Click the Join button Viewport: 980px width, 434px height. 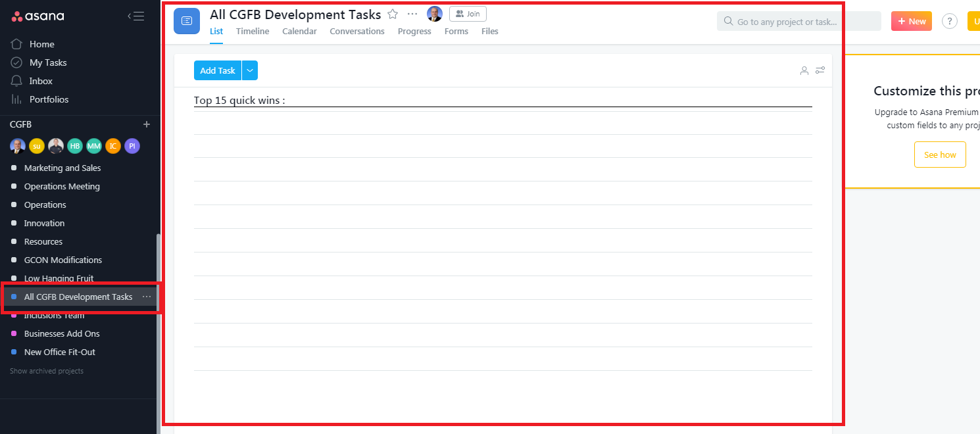click(468, 14)
